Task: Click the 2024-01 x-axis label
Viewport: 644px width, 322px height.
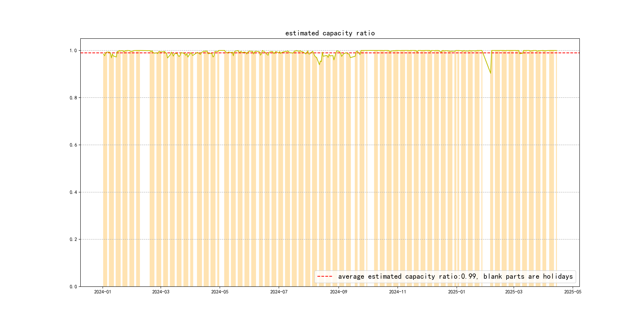Action: tap(103, 292)
